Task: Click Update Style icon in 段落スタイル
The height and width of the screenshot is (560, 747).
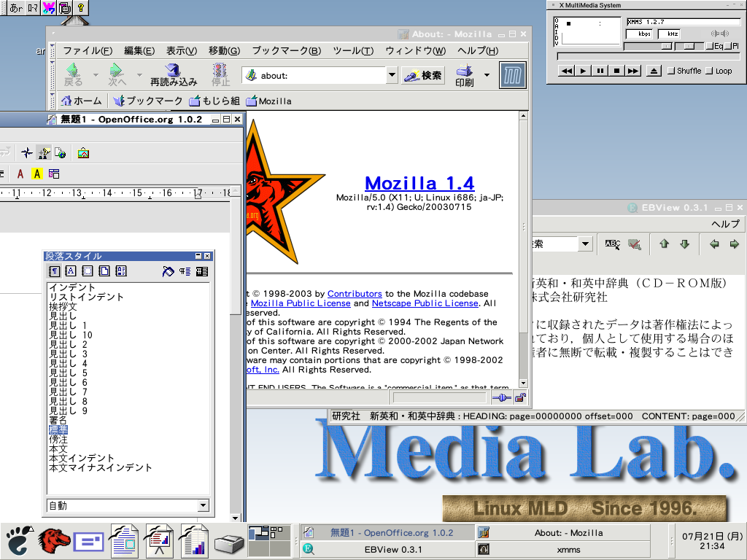Action: [202, 271]
